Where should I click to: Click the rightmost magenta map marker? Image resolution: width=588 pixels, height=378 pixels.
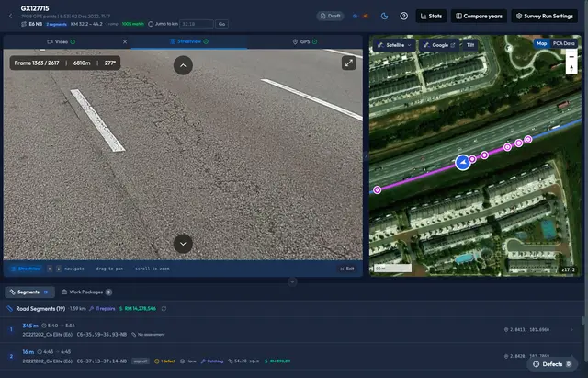528,140
